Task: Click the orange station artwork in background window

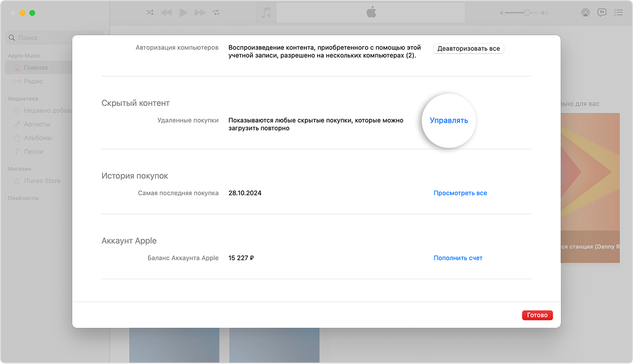Action: point(590,188)
